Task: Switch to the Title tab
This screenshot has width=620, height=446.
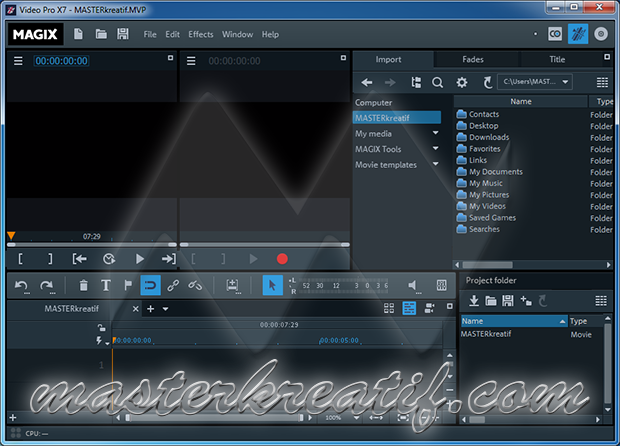Action: [x=557, y=59]
